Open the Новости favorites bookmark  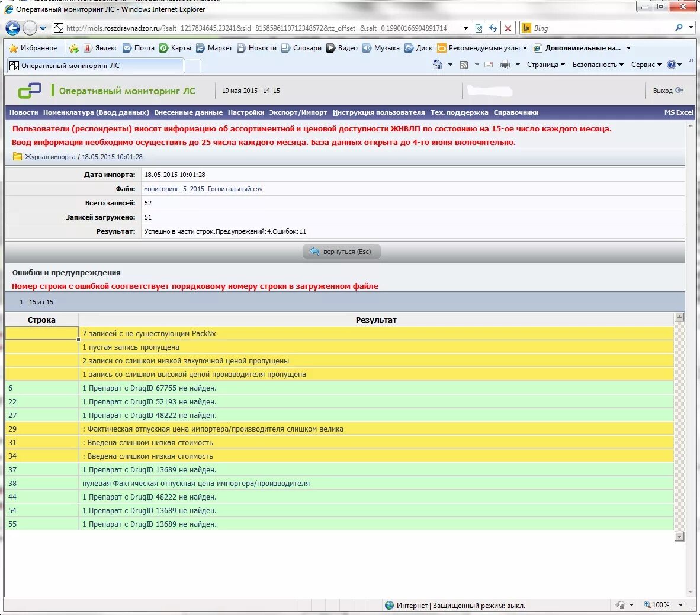[x=256, y=48]
